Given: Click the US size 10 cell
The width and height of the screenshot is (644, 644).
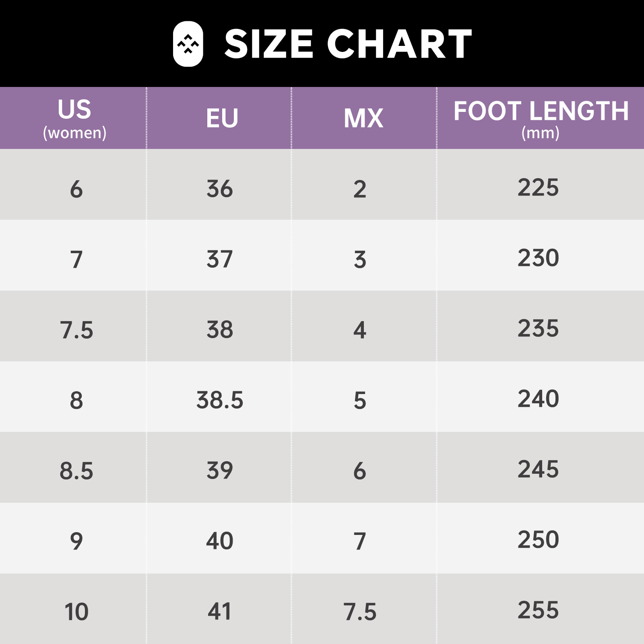Looking at the screenshot, I should [x=73, y=609].
